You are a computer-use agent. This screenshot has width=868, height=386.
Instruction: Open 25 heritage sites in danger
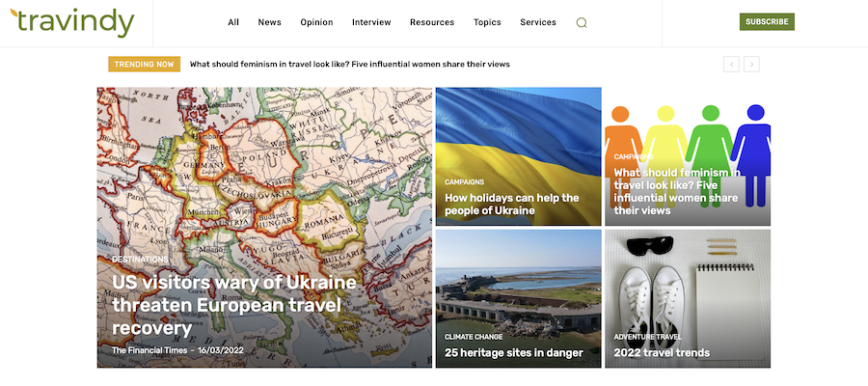coord(513,352)
